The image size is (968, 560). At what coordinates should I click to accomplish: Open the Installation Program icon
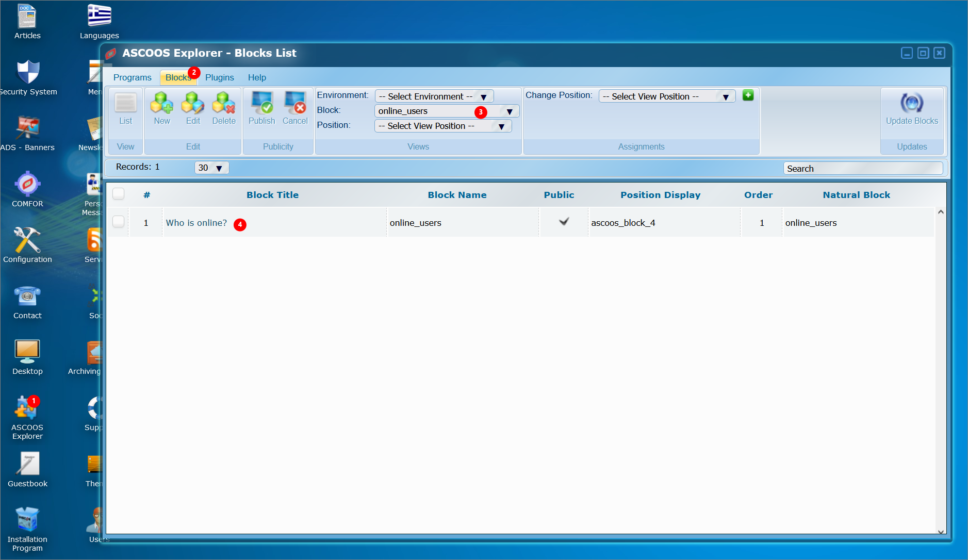coord(27,530)
